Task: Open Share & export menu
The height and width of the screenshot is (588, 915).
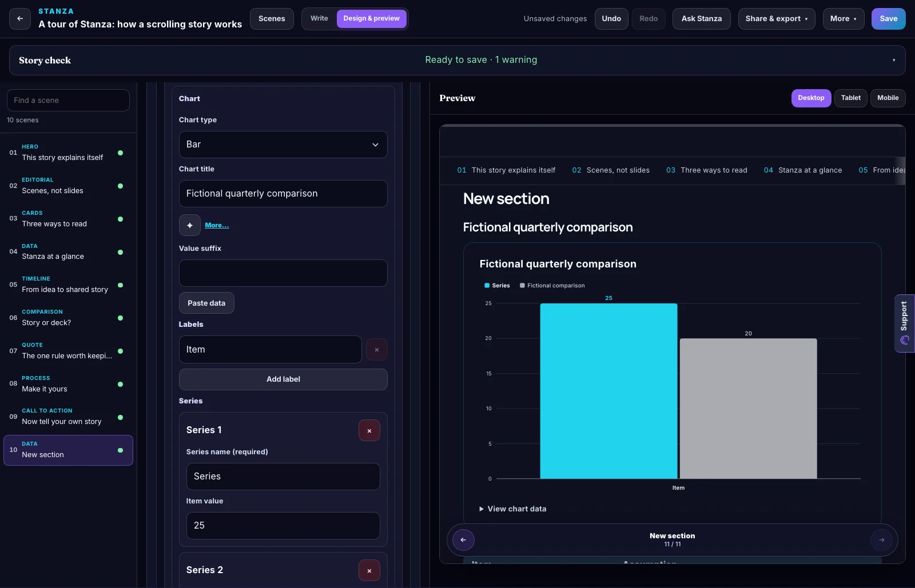Action: (x=777, y=19)
